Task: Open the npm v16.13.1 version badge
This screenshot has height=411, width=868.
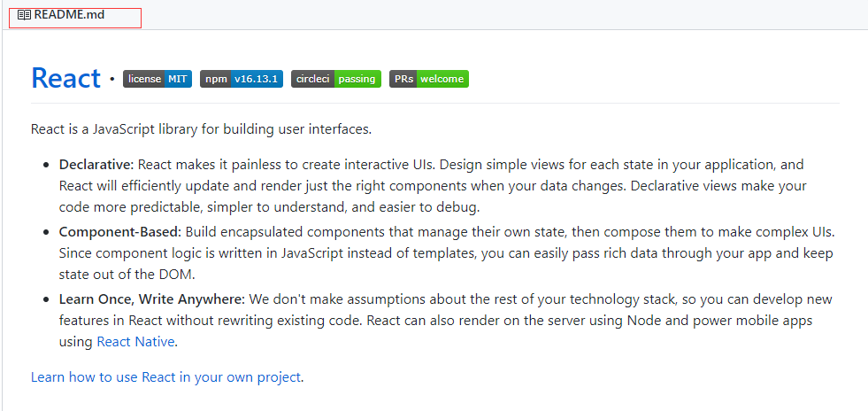Action: [242, 79]
